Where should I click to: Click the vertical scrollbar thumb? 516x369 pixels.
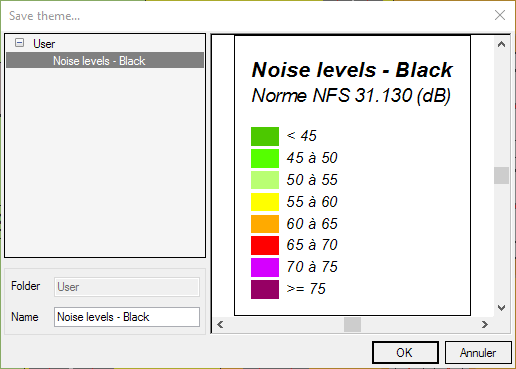(501, 175)
